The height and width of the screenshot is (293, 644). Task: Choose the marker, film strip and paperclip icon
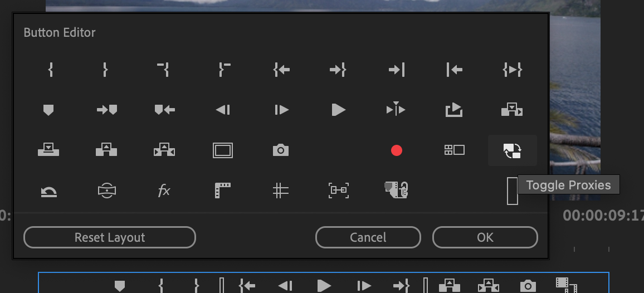(396, 191)
